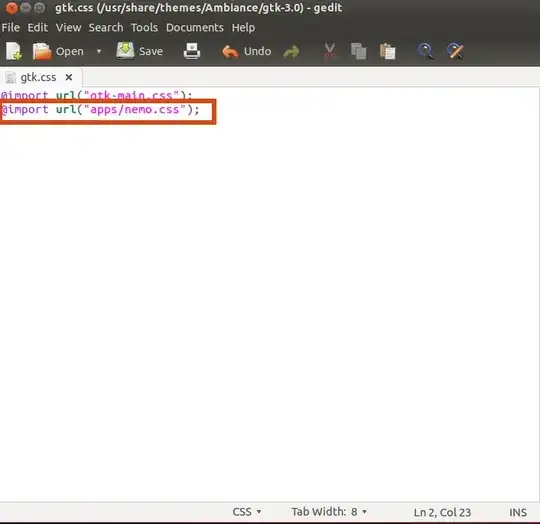This screenshot has height=524, width=540.
Task: Click the Copy icon
Action: pos(359,51)
